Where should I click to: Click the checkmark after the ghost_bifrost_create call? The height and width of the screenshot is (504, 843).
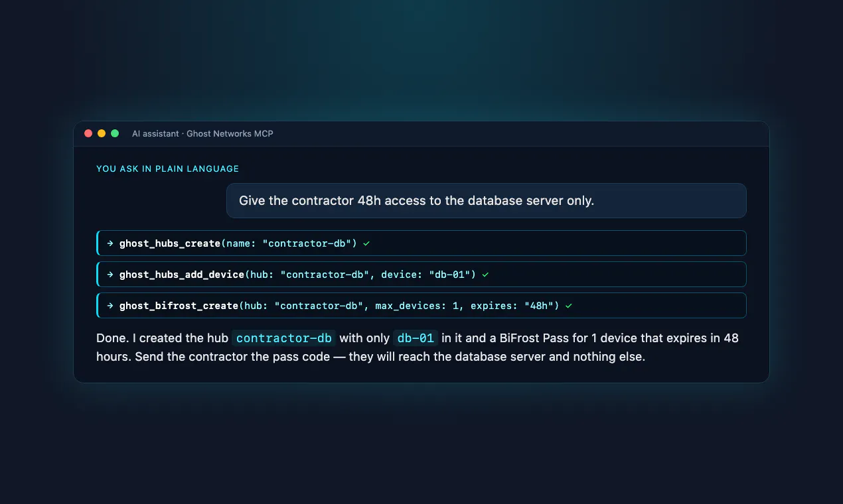pos(569,306)
